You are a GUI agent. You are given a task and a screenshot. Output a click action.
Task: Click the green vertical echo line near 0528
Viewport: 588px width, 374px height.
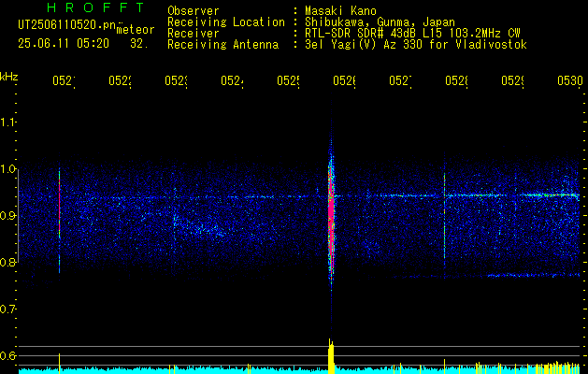pos(444,216)
